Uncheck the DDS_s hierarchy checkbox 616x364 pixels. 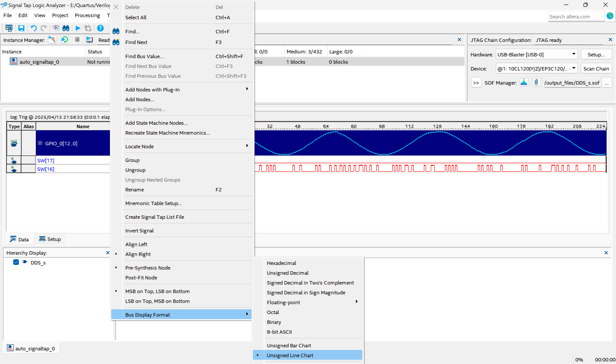click(16, 262)
